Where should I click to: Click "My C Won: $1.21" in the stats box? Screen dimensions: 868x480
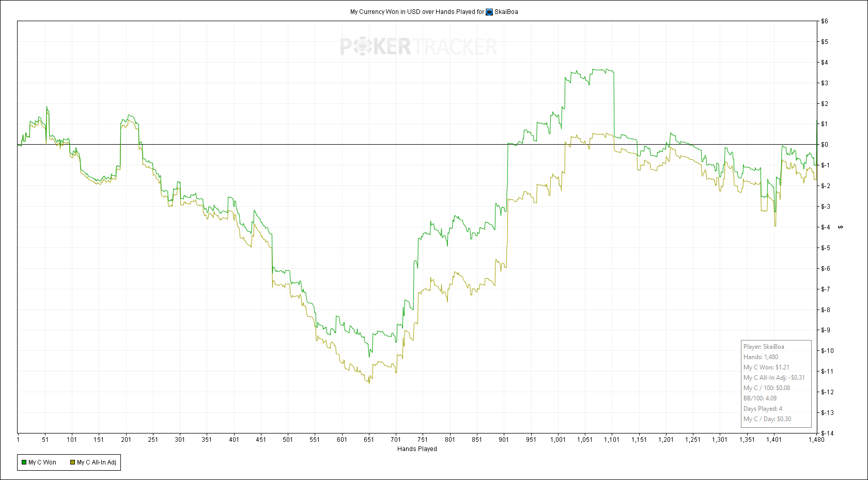point(766,367)
